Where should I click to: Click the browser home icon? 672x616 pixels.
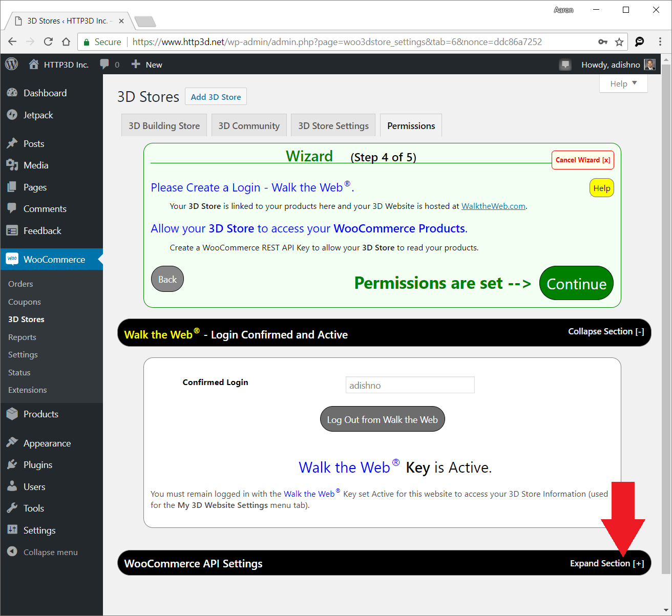pos(66,42)
